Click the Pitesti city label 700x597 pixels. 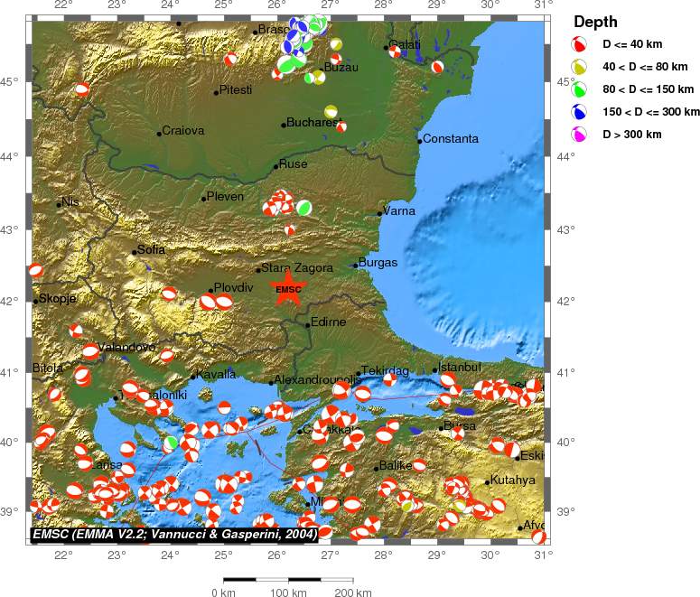click(235, 89)
